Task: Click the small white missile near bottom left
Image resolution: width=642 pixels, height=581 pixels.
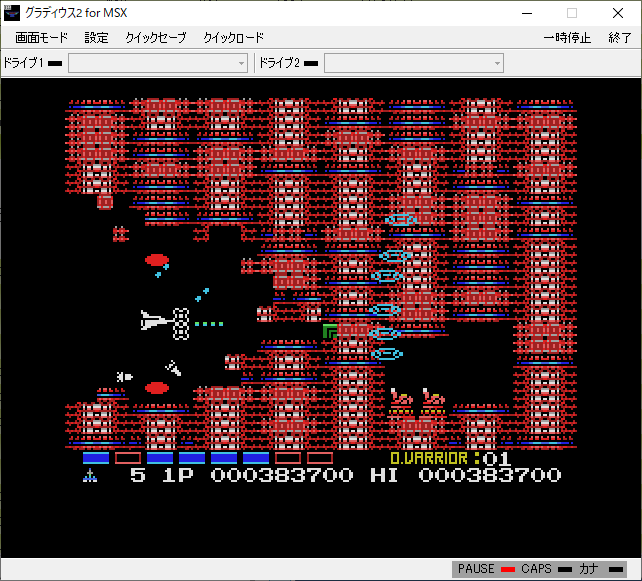Action: [x=125, y=377]
